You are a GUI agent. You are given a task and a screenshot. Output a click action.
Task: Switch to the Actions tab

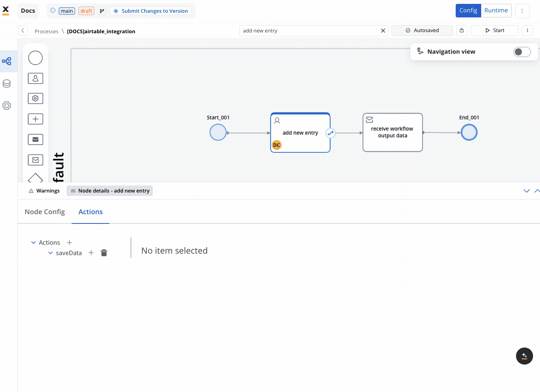pyautogui.click(x=91, y=212)
